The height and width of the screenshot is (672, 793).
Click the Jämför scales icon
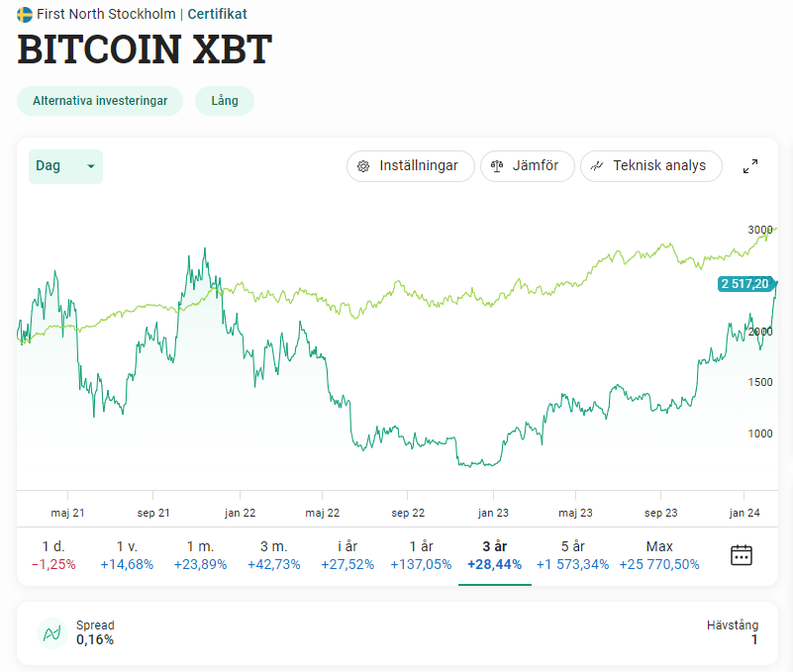497,166
